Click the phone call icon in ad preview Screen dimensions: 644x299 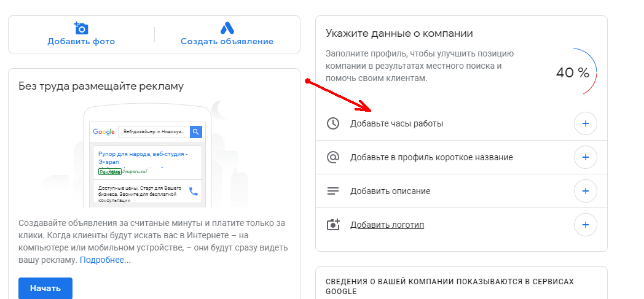tap(193, 191)
